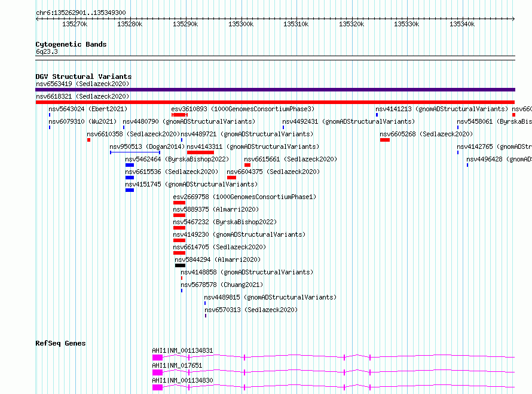532x394 pixels.
Task: Click the 135280k ruler position label
Action: coord(130,24)
